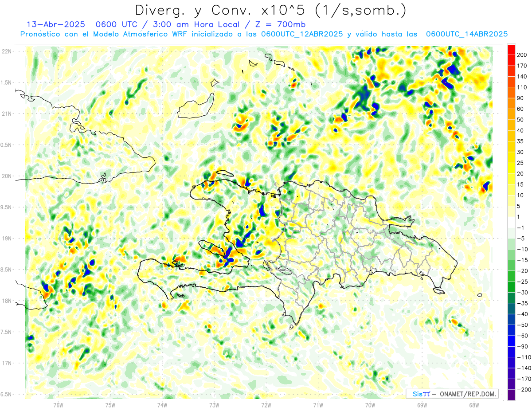
Task: Click the 69W longitude label
Action: pos(422,405)
